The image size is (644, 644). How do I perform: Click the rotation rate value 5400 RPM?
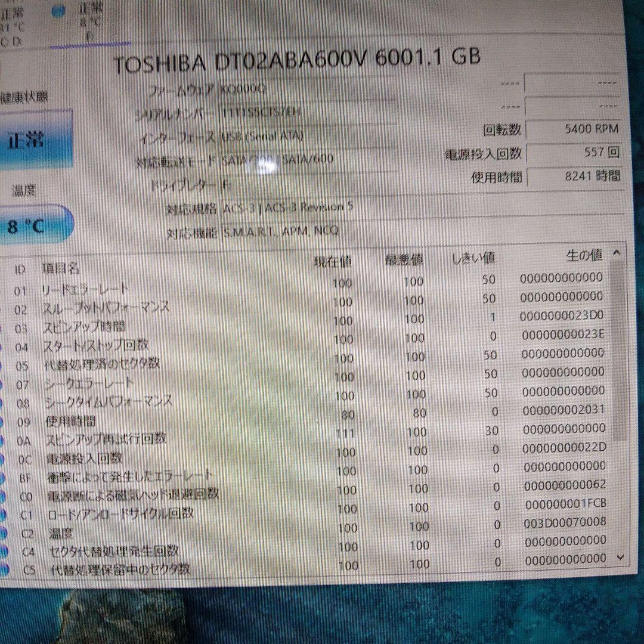point(574,129)
